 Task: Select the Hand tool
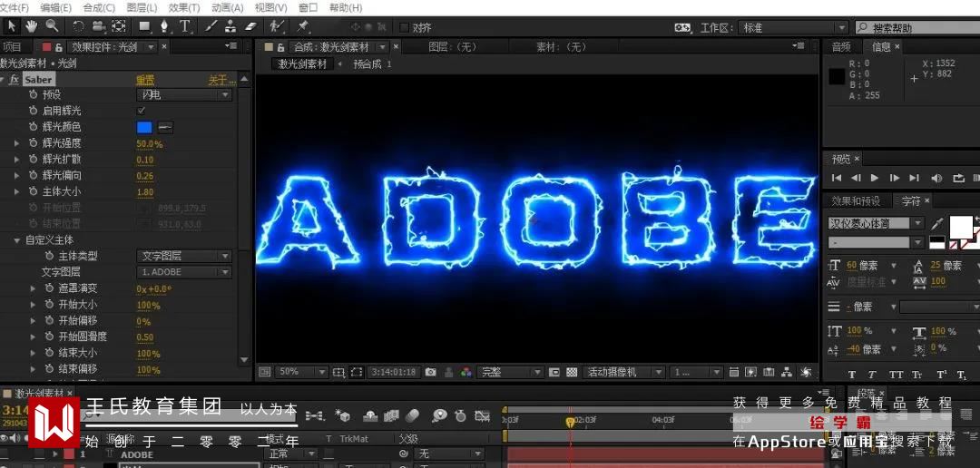pyautogui.click(x=31, y=26)
